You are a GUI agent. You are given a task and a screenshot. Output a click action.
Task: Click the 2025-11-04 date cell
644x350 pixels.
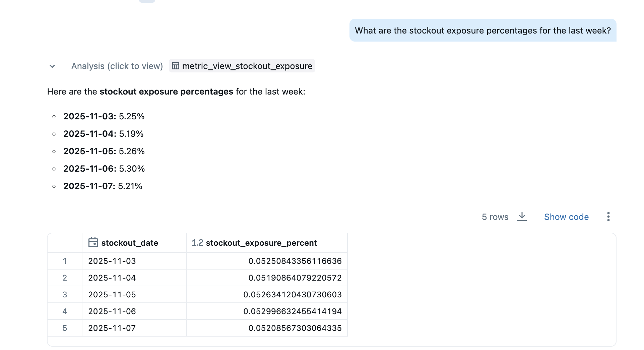click(x=112, y=278)
